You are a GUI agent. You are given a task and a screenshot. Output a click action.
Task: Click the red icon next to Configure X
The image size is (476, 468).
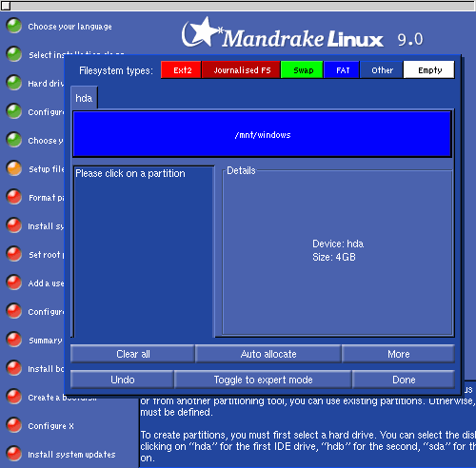[x=14, y=425]
